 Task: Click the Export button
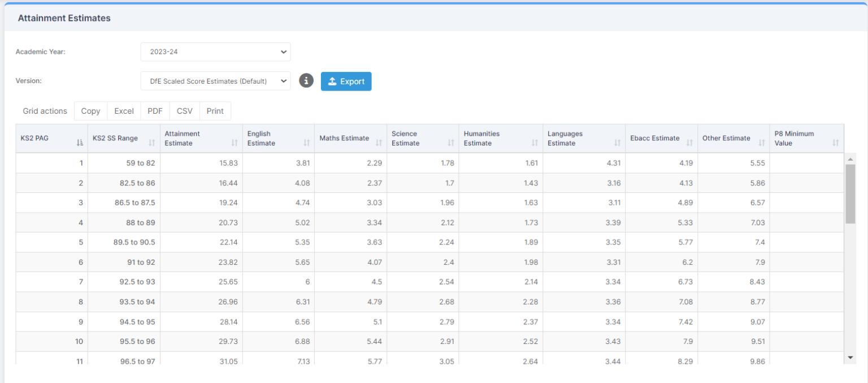point(346,81)
